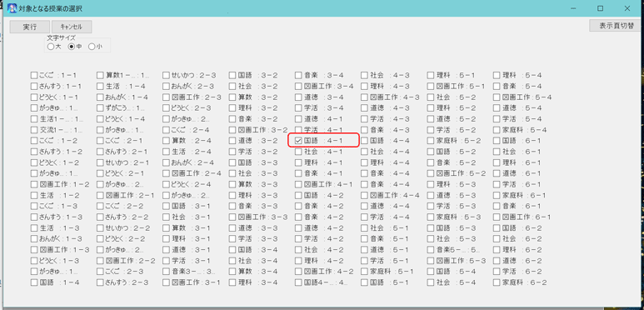Check the こくご : 2-4 checkbox
Image resolution: width=644 pixels, height=310 pixels.
point(166,130)
